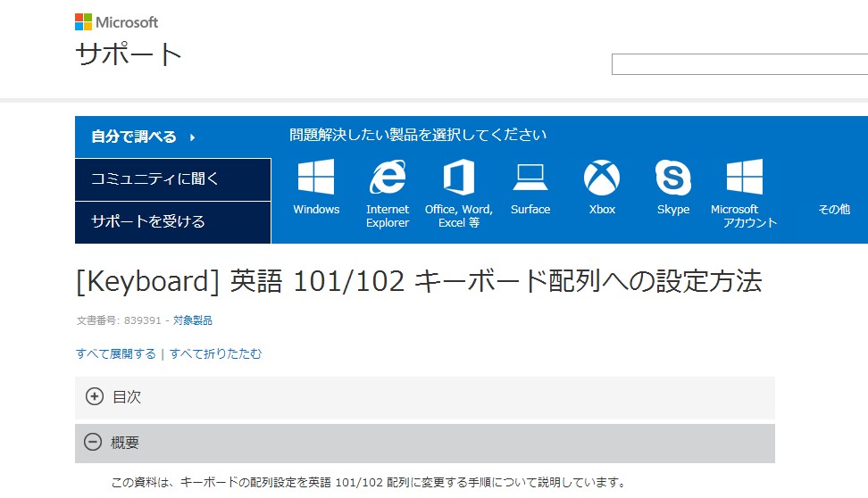Switch to サポートを受ける tab

[172, 222]
